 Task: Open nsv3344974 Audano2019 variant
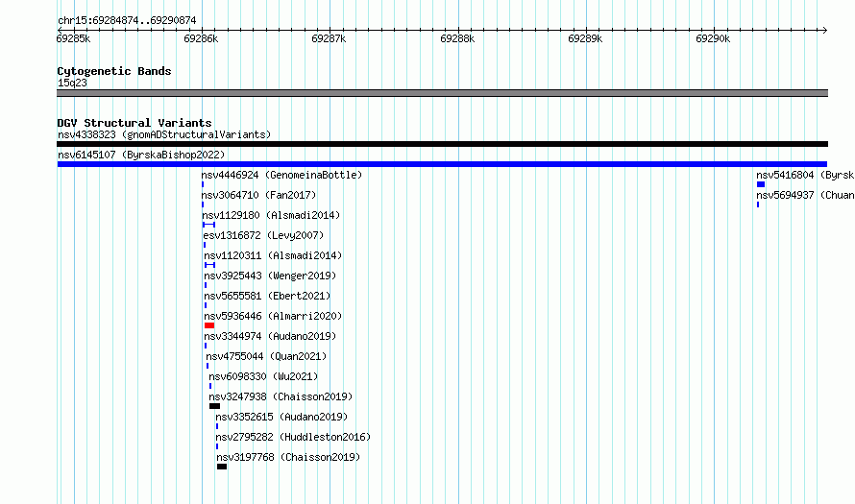click(x=271, y=336)
